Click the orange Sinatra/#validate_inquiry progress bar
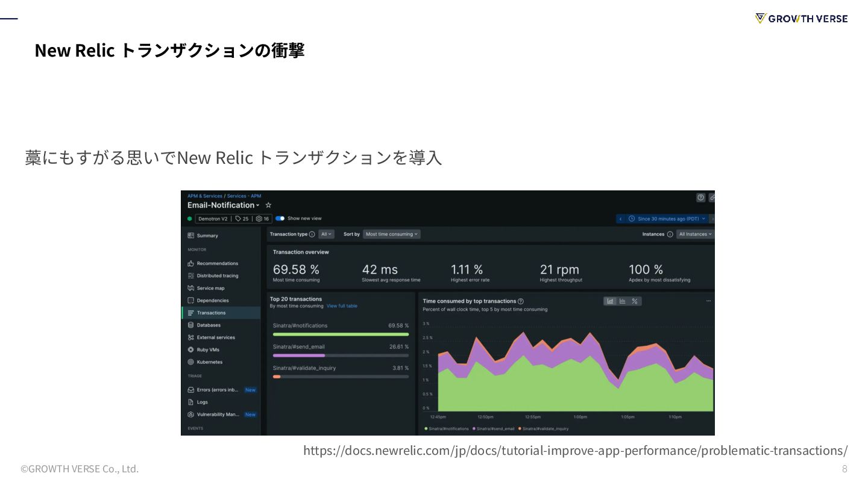868x488 pixels. [277, 377]
